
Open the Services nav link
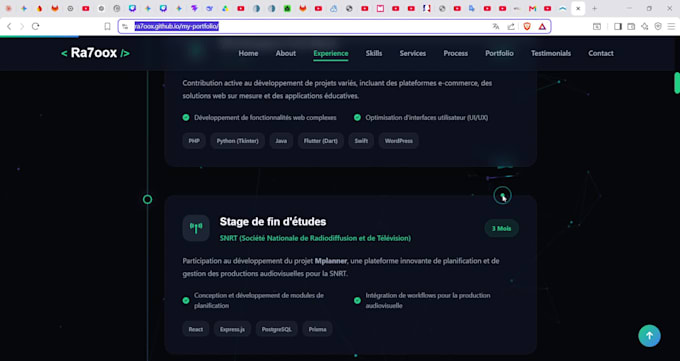point(413,53)
